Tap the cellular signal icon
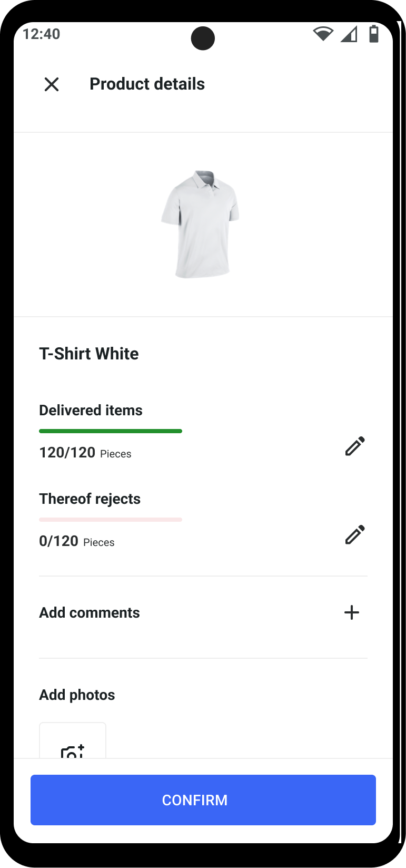The height and width of the screenshot is (868, 406). click(349, 34)
